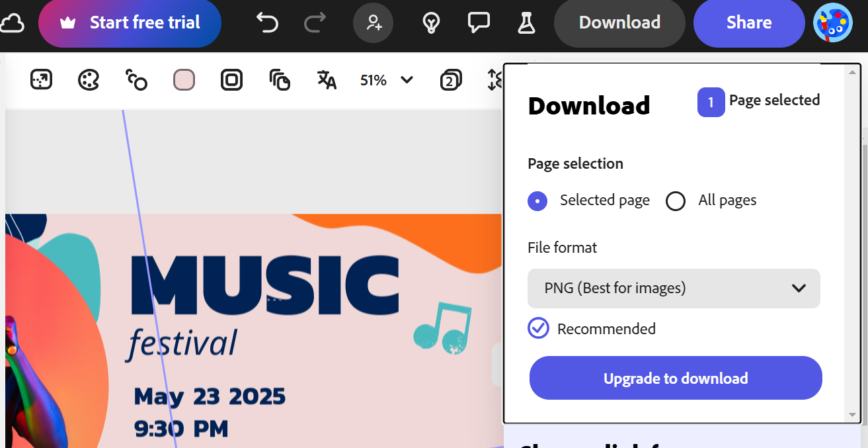Open the comments speech bubble icon

coord(478,22)
